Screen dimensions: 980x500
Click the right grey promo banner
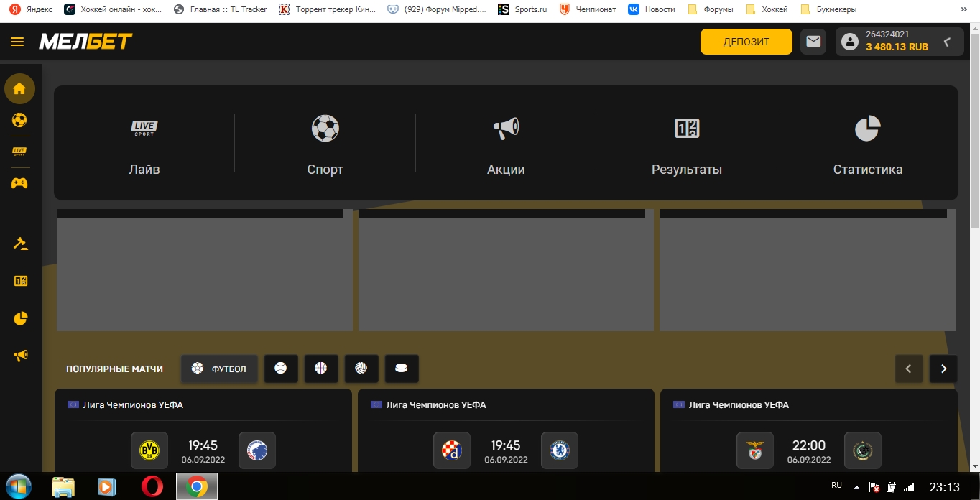[808, 270]
